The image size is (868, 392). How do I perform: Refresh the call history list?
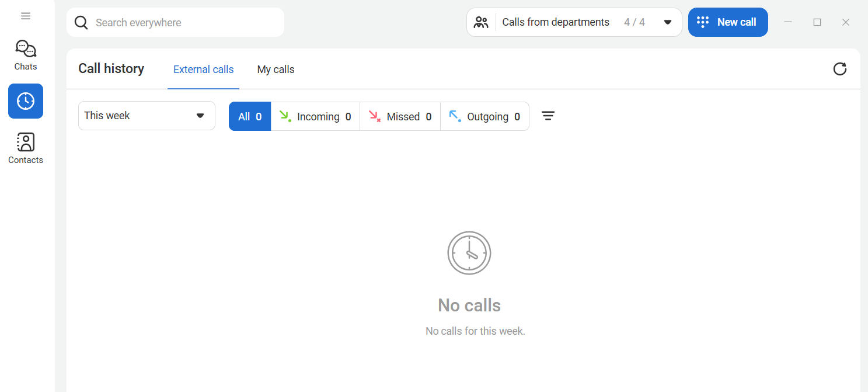point(839,69)
